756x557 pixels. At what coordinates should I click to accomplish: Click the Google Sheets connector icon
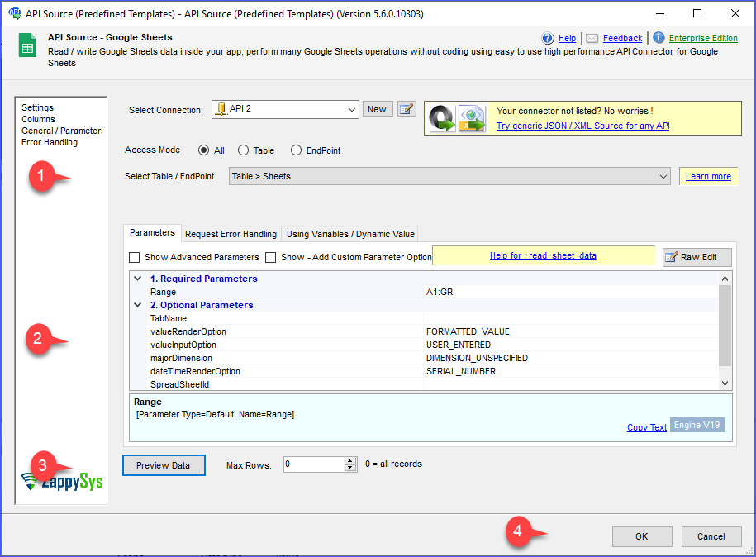point(27,45)
